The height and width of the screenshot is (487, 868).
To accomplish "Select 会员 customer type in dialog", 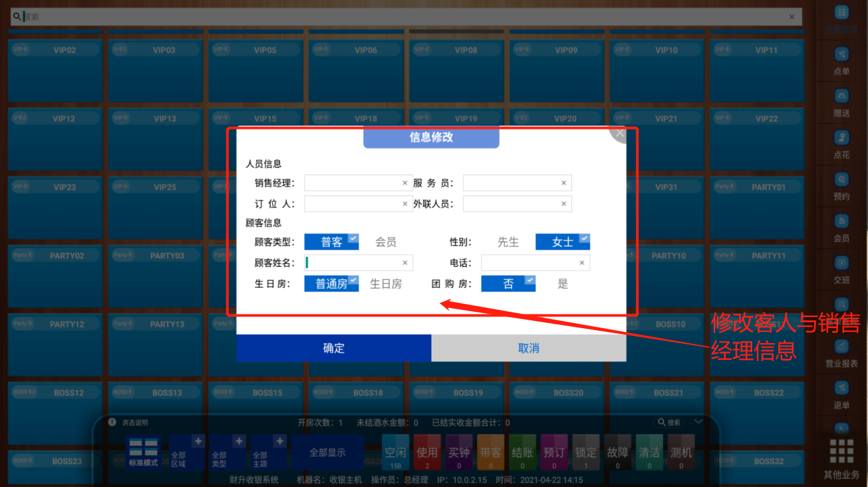I will pyautogui.click(x=386, y=242).
